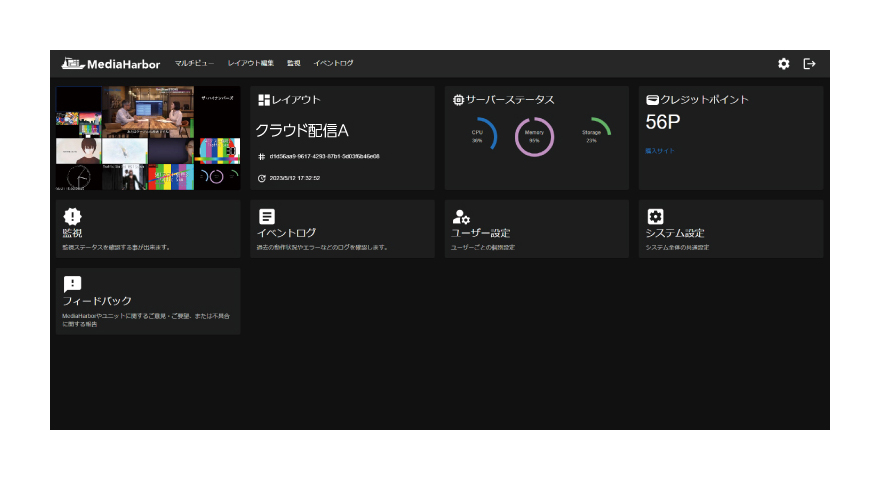Open the multiview preview thumbnail
Image resolution: width=880 pixels, height=480 pixels.
[x=148, y=138]
